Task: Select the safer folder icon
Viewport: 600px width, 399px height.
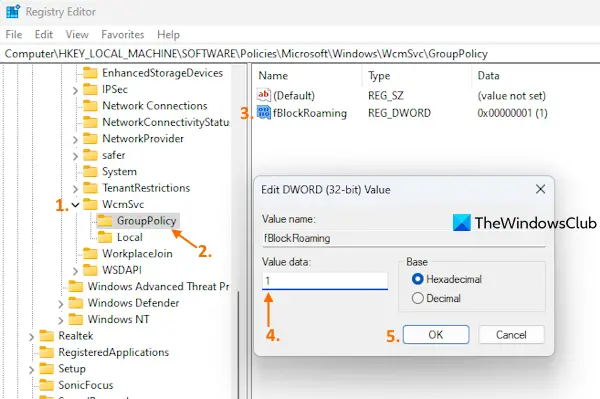Action: (90, 155)
